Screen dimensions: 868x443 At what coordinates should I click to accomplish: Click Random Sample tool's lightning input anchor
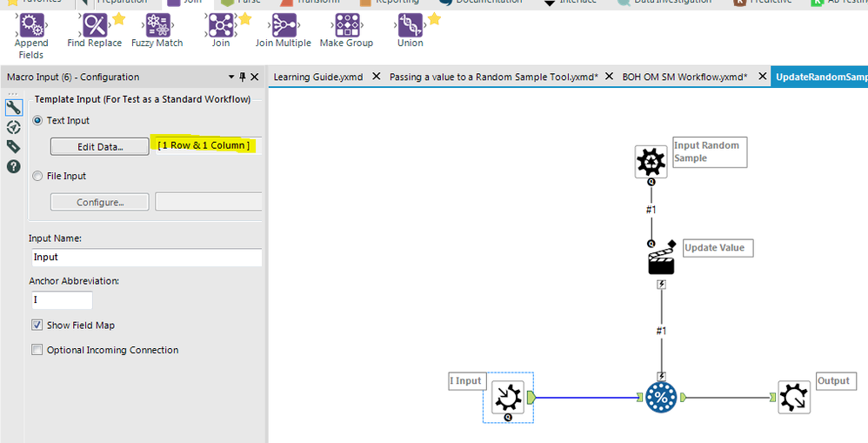point(661,376)
